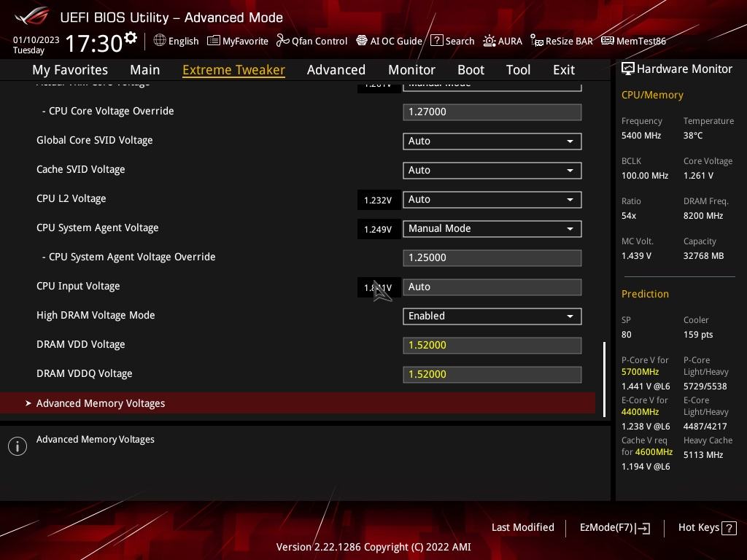The width and height of the screenshot is (747, 560).
Task: Select the High DRAM Voltage Mode label
Action: pos(96,315)
